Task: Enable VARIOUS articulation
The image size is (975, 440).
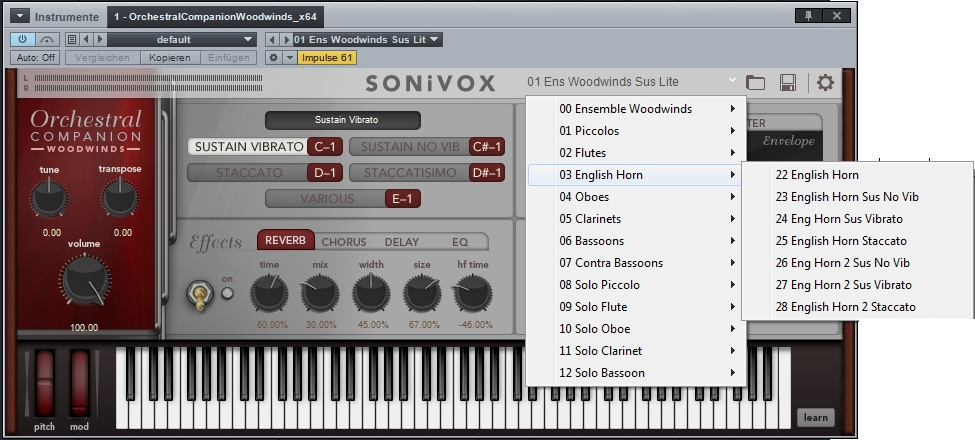Action: (x=326, y=199)
